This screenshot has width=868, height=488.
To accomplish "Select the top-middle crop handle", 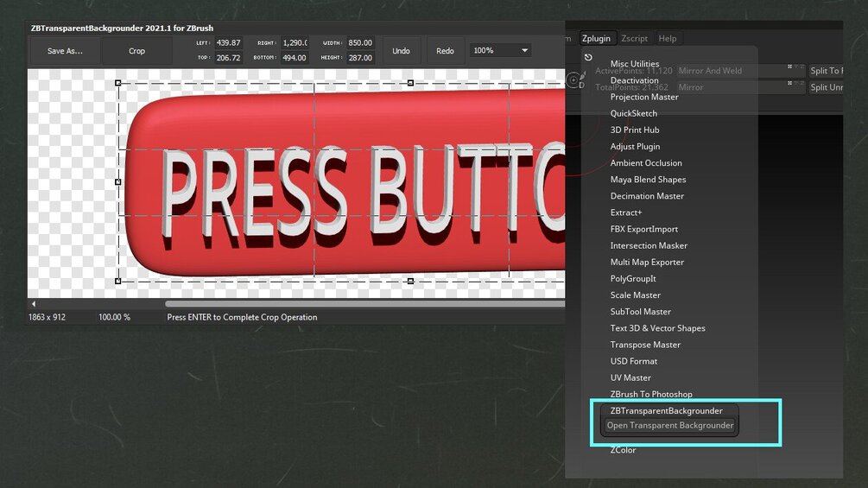I will [410, 83].
